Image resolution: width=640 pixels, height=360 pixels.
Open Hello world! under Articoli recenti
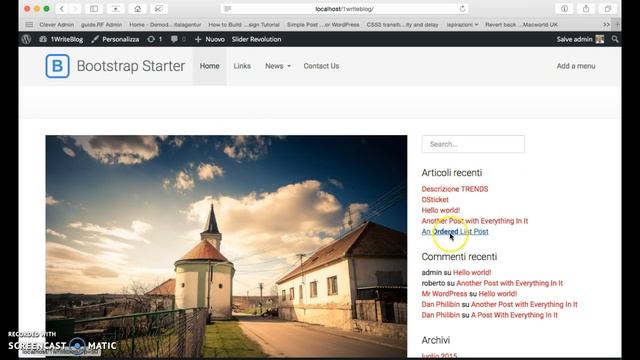440,210
